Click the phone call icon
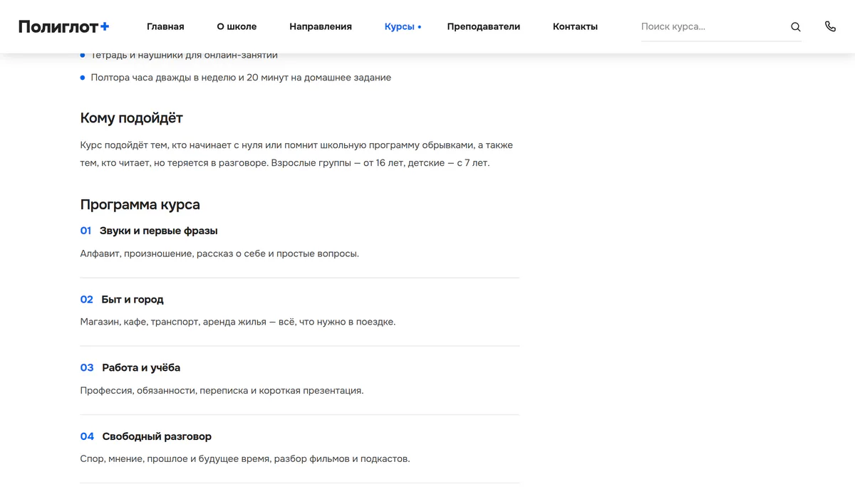Screen dimensions: 855x504 830,26
